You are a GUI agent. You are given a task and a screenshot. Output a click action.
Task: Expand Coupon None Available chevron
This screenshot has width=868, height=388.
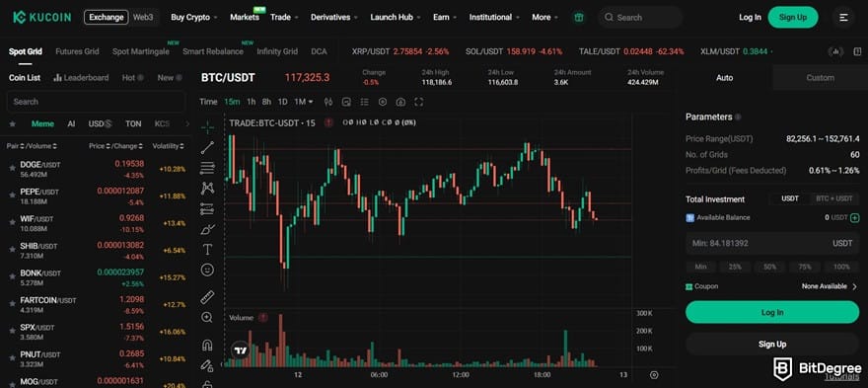click(855, 286)
